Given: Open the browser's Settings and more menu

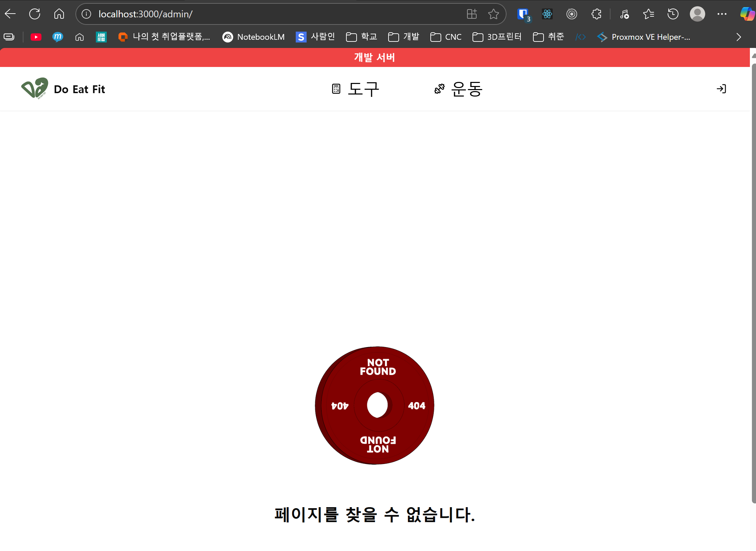Looking at the screenshot, I should click(722, 14).
